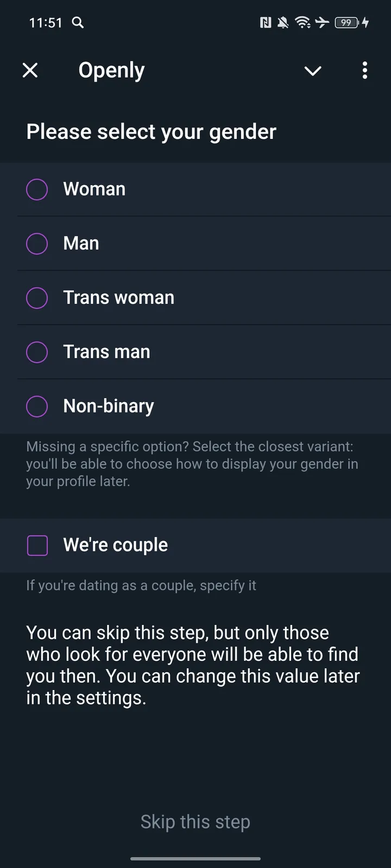Tap Skip this step button

(x=195, y=822)
